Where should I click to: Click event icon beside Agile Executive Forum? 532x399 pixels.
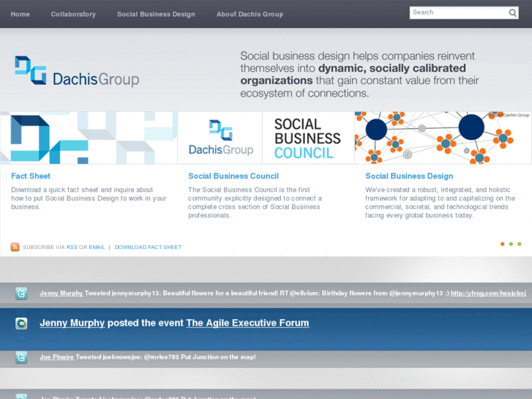coord(21,324)
